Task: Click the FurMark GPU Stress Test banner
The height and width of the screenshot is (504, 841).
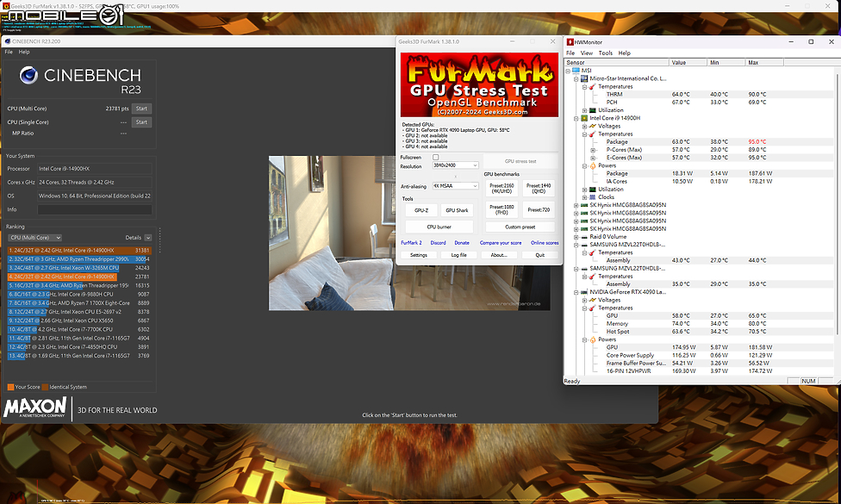Action: (479, 84)
